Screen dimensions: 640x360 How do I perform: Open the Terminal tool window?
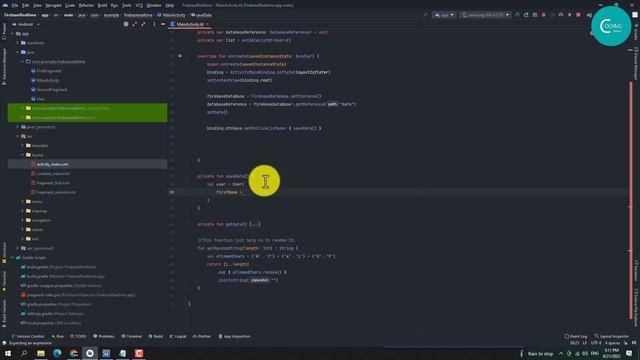[131, 336]
